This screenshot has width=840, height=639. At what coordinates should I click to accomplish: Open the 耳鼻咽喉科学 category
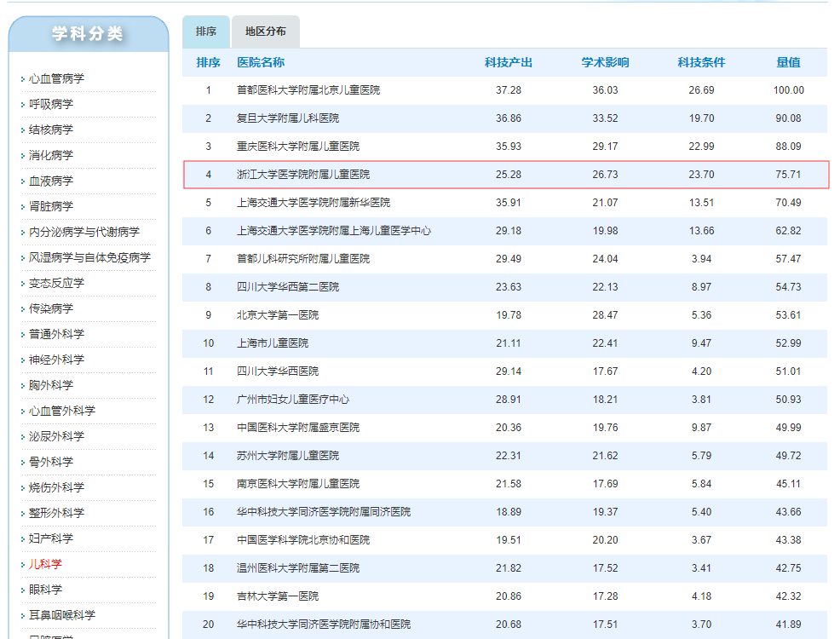[x=62, y=615]
